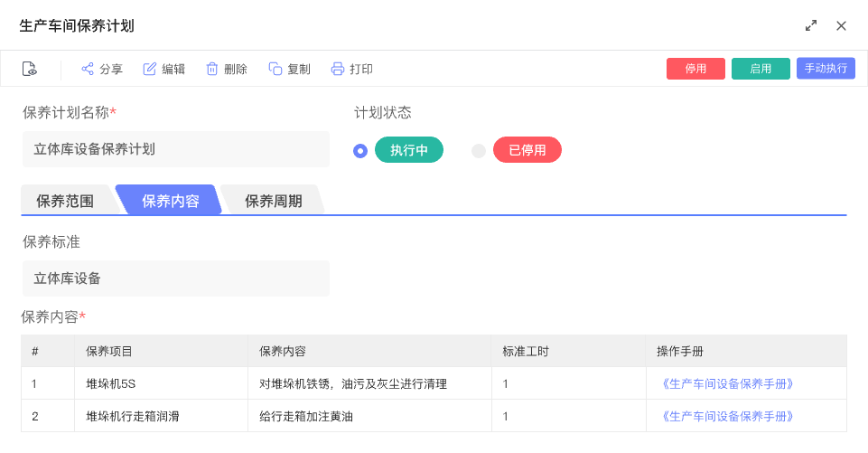Click the 手动执行 button
Screen dimensions: 868x453
coord(826,69)
